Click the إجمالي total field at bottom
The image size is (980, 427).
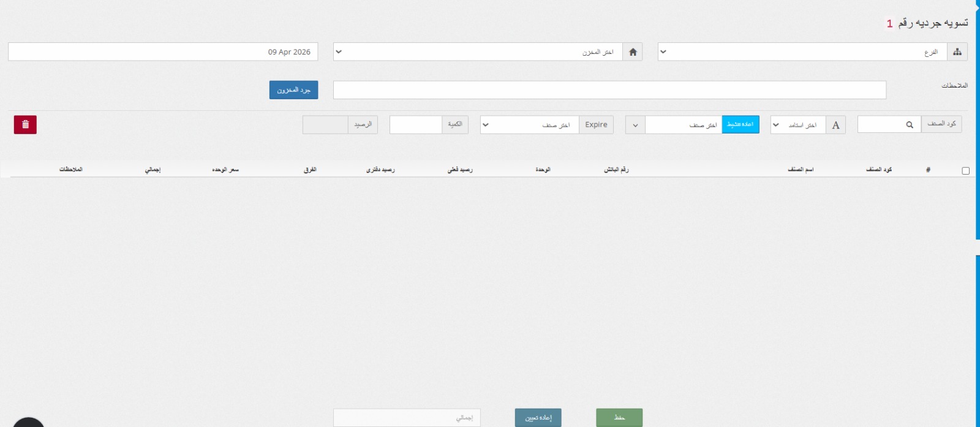[407, 418]
